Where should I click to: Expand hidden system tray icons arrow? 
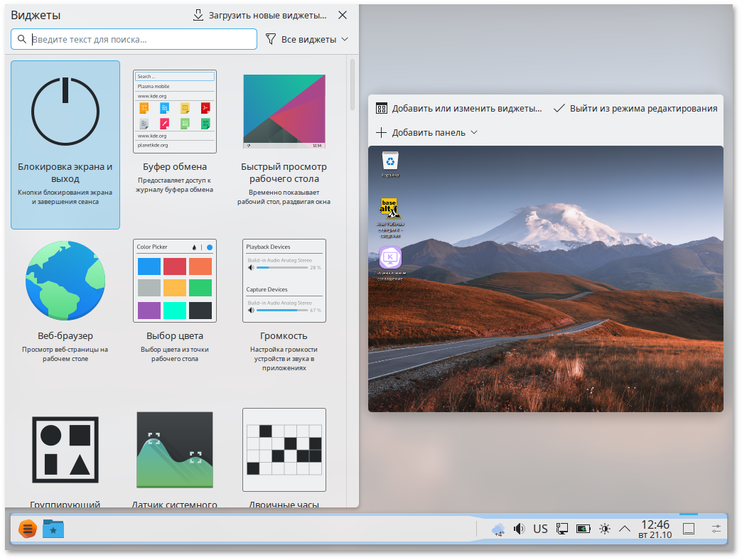(x=625, y=529)
